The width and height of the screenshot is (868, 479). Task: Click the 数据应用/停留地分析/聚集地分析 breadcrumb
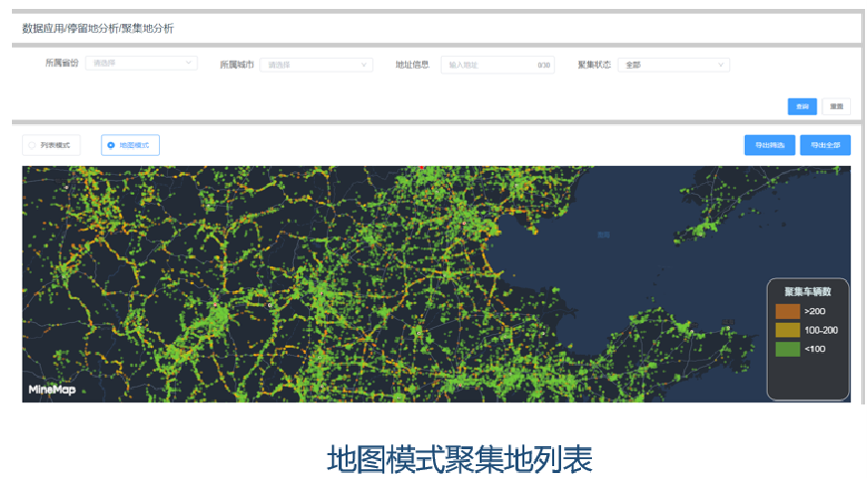pos(97,28)
